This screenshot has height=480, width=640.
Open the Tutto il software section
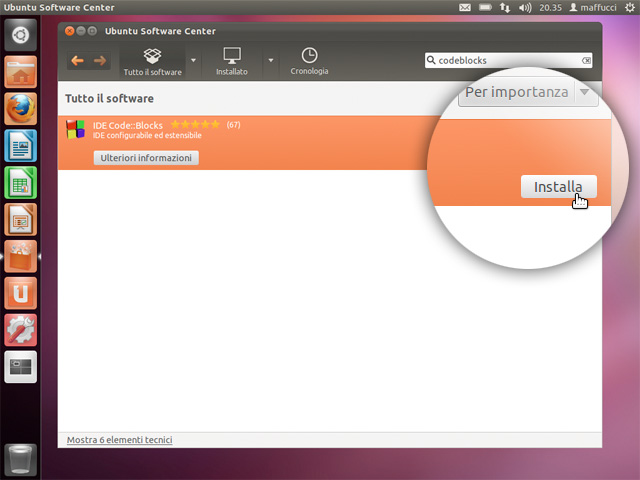click(152, 60)
